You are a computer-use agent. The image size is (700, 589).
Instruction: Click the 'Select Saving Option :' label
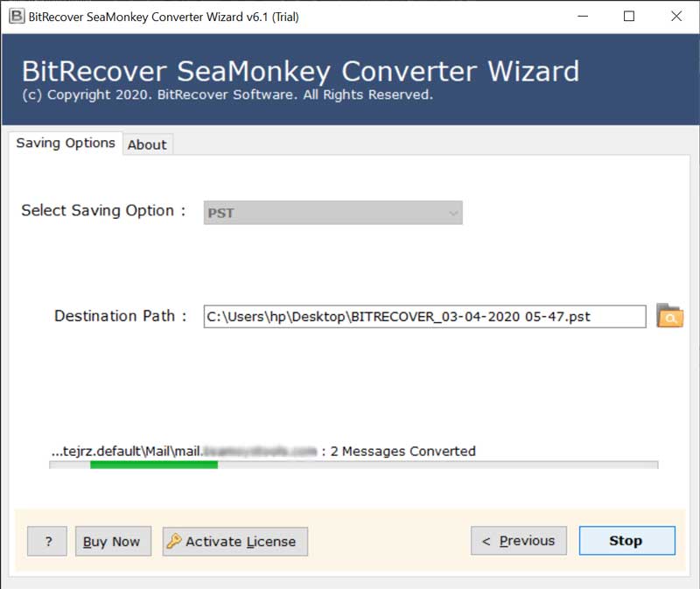tap(103, 210)
